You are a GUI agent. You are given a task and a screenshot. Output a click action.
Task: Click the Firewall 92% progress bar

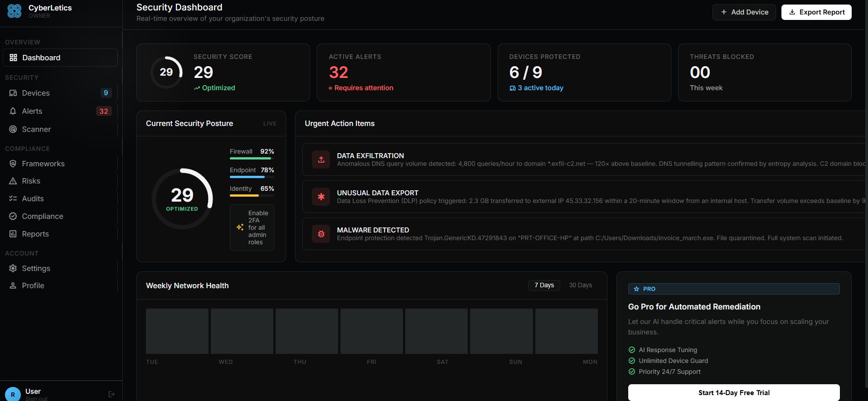252,159
